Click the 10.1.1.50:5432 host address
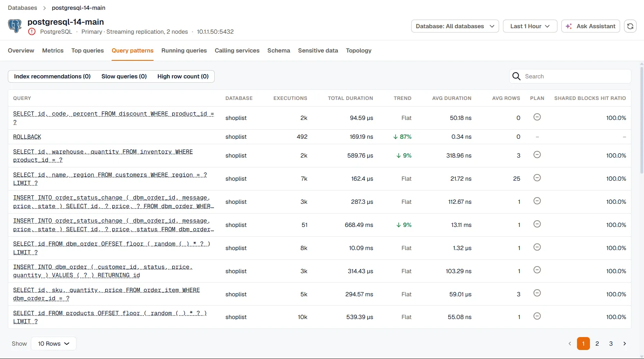The width and height of the screenshot is (644, 359). click(215, 32)
